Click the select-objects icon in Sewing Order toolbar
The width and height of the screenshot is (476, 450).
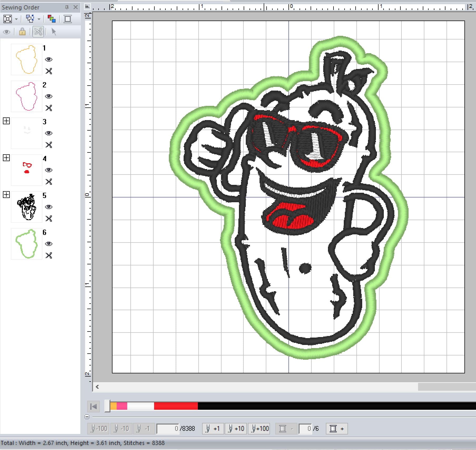(x=30, y=19)
